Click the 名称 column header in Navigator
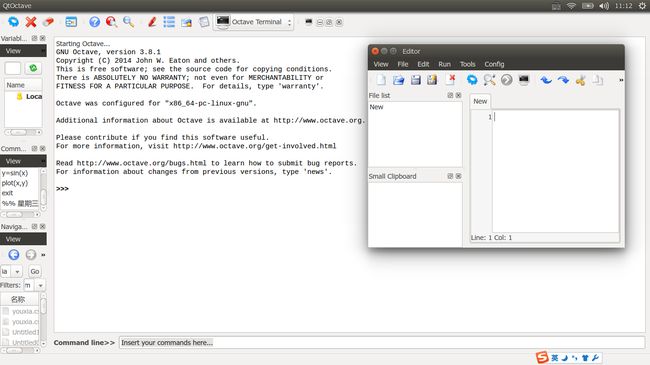The height and width of the screenshot is (365, 650). pos(19,299)
